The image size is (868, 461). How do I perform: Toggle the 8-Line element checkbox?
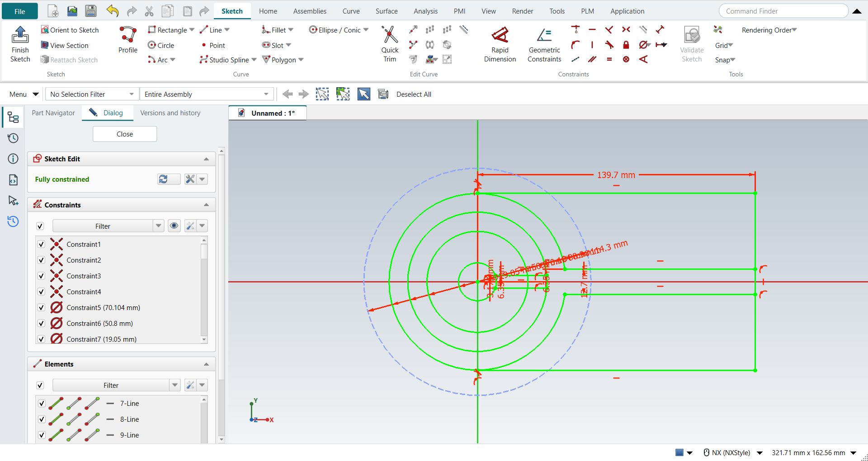coord(42,419)
